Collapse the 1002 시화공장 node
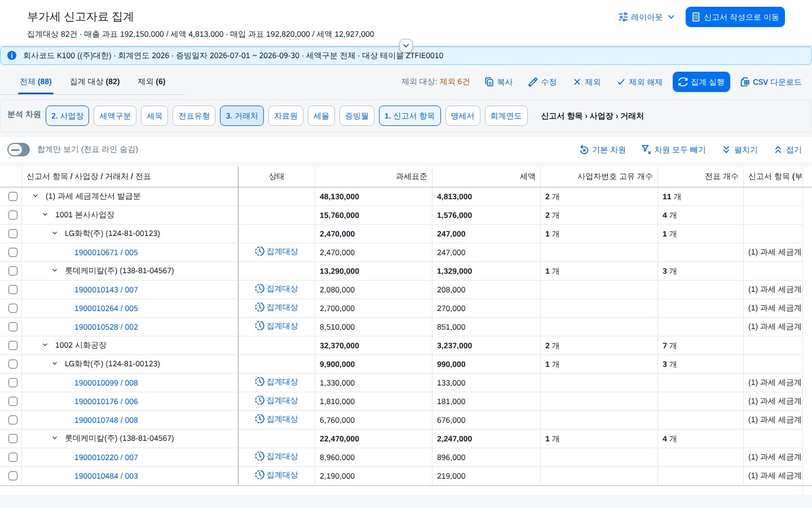Viewport: 812px width, 508px height. (x=45, y=345)
